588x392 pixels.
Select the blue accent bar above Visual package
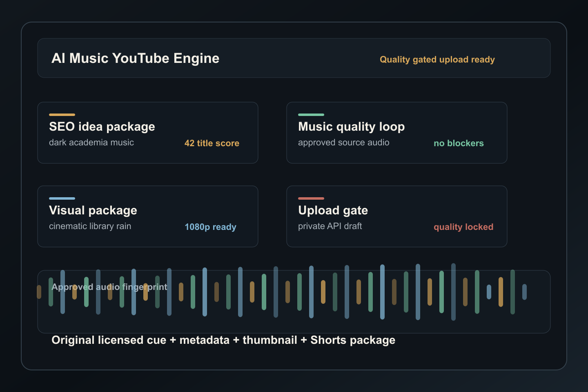62,198
